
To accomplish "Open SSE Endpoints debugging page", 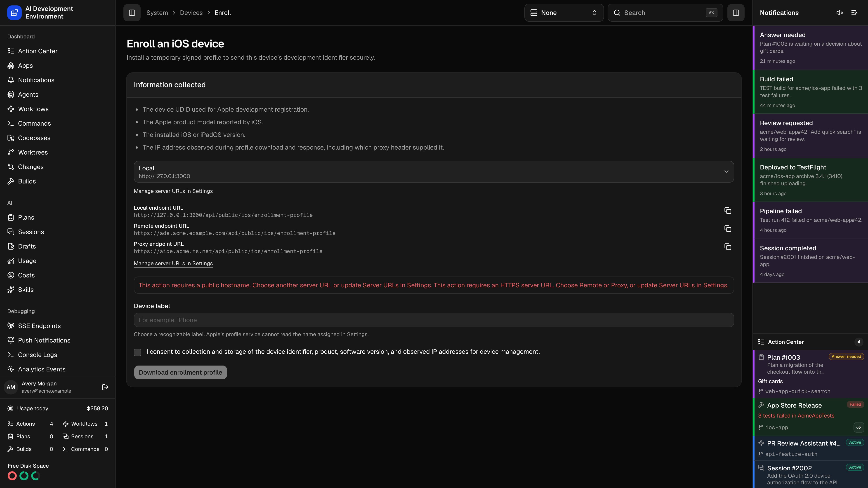I will point(58,326).
